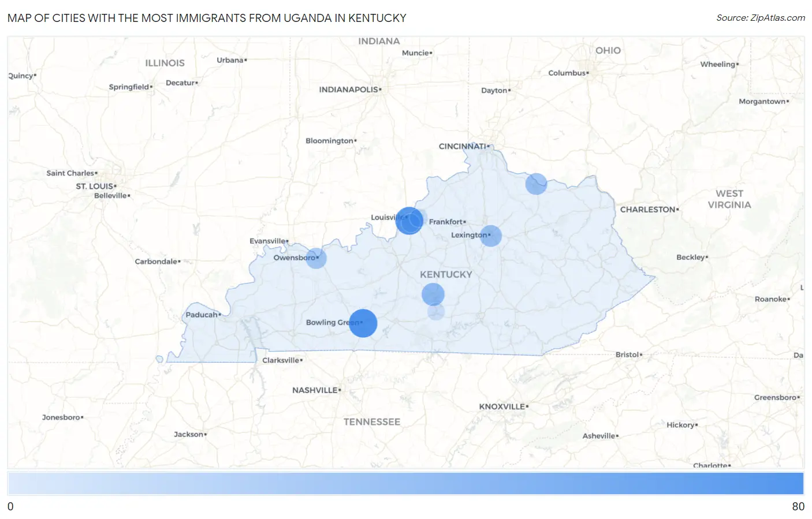Click the Jonesboro city label
The height and width of the screenshot is (519, 812).
(x=61, y=417)
